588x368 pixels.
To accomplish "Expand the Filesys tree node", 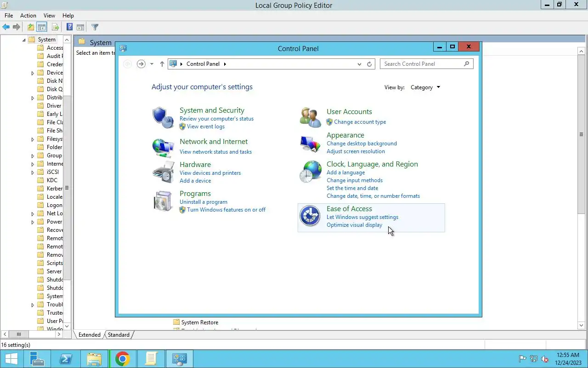I will [33, 139].
